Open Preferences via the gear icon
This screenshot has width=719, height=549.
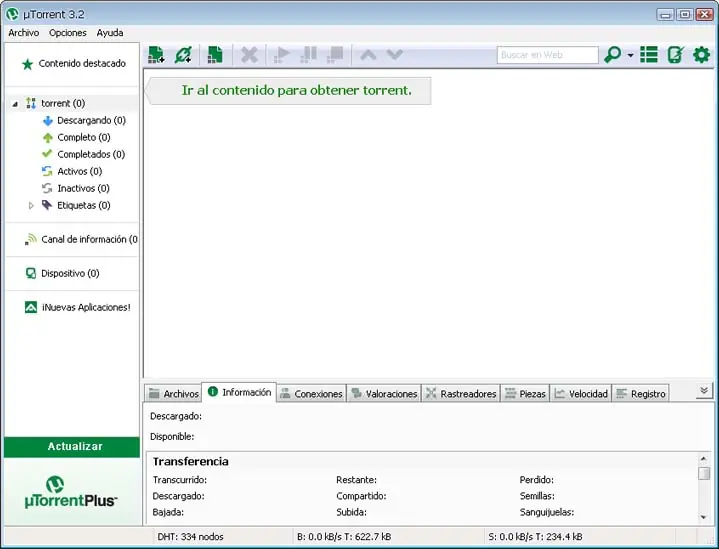click(702, 55)
